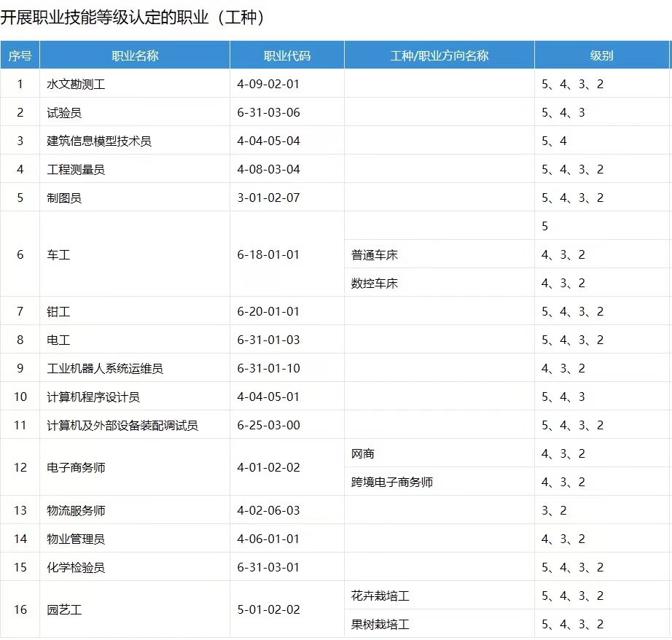The height and width of the screenshot is (640, 672).
Task: Click the 序号 column header
Action: 20,55
